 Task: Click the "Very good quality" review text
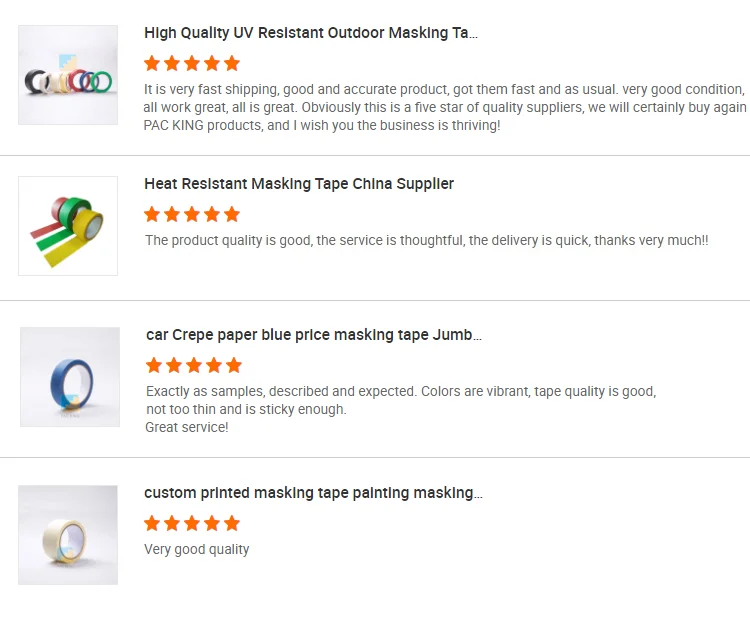197,549
